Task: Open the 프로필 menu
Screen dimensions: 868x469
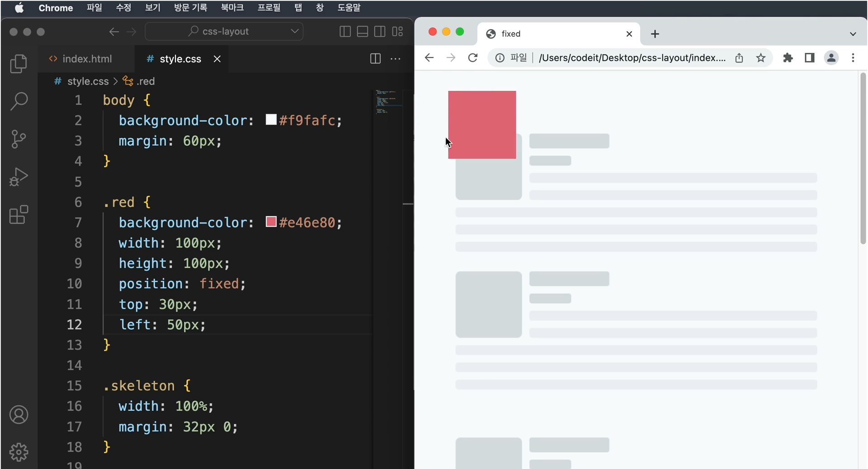Action: coord(269,8)
